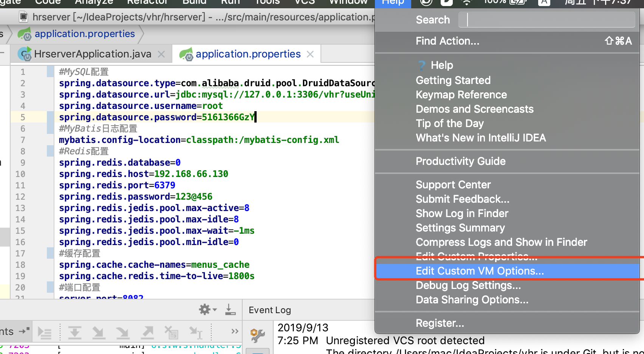This screenshot has width=644, height=354.
Task: Open the VCS menu
Action: tap(305, 2)
